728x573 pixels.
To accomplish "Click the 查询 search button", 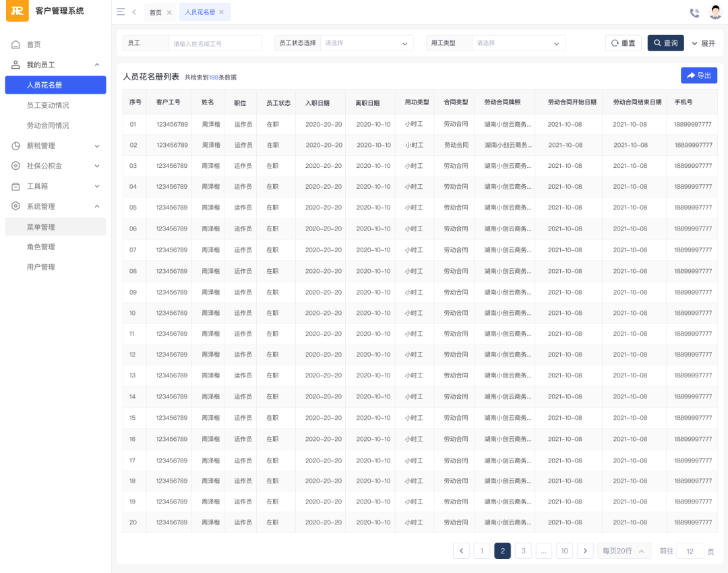I will point(665,43).
